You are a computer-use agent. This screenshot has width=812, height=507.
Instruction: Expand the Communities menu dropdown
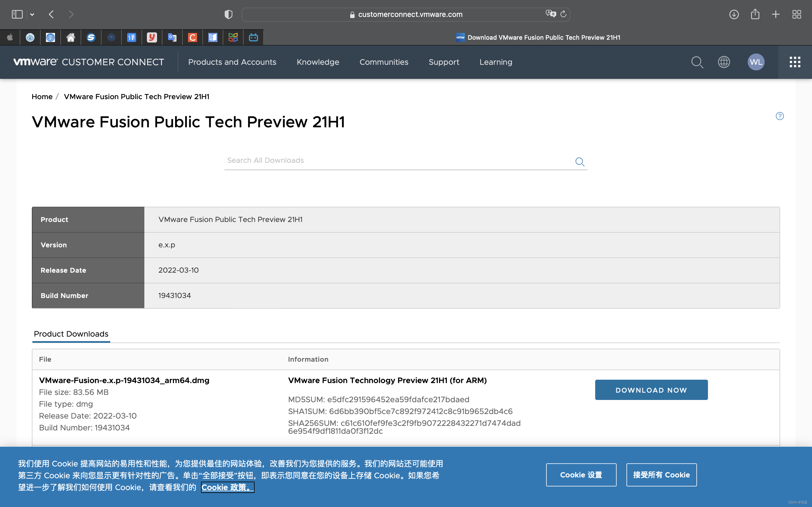tap(383, 62)
